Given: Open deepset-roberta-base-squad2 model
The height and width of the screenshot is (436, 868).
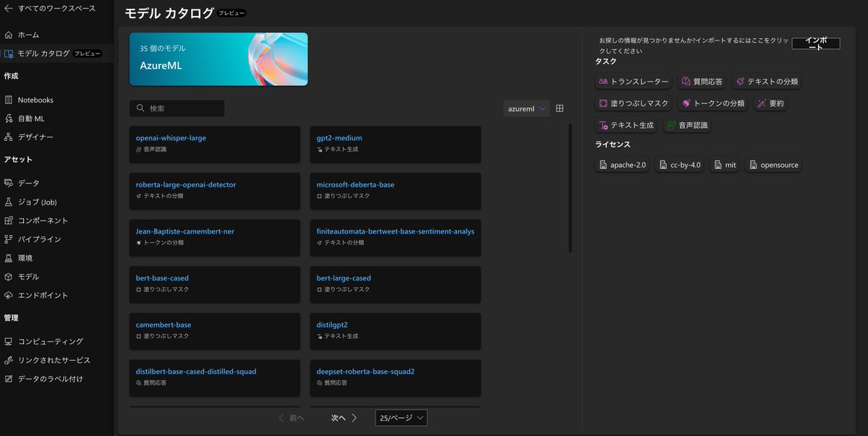Looking at the screenshot, I should 396,378.
